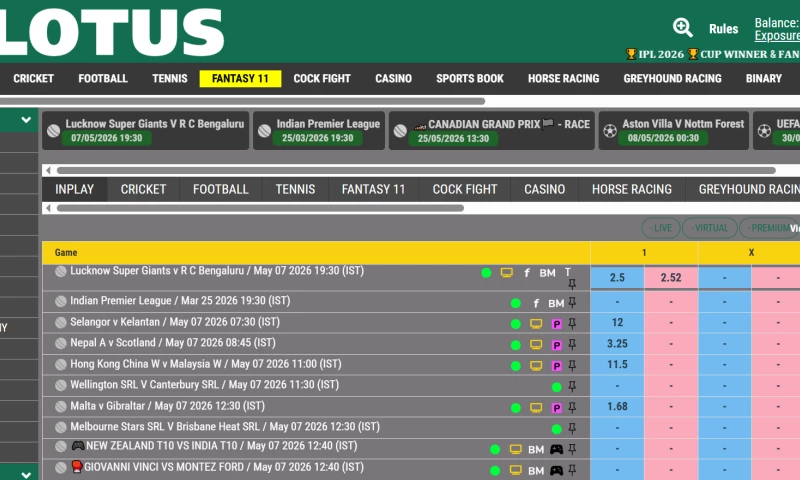Expand the sidebar's bottom chevron

pyautogui.click(x=26, y=474)
